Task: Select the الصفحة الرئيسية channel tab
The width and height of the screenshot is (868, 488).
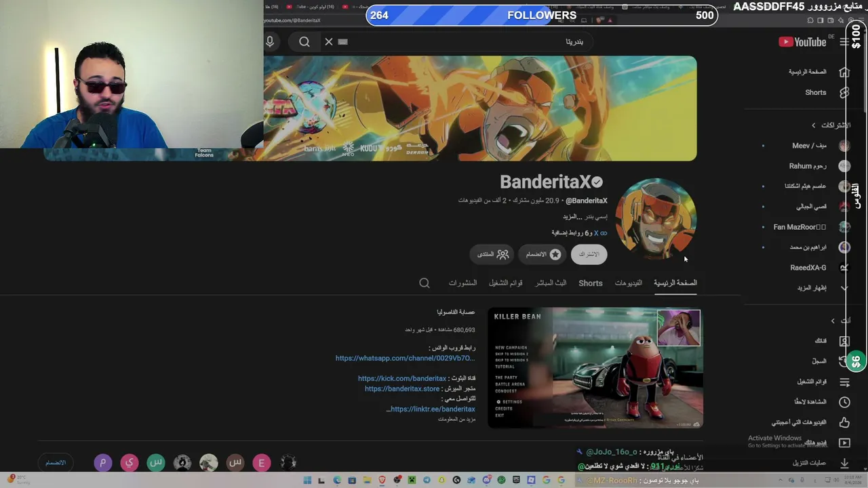Action: (x=675, y=283)
